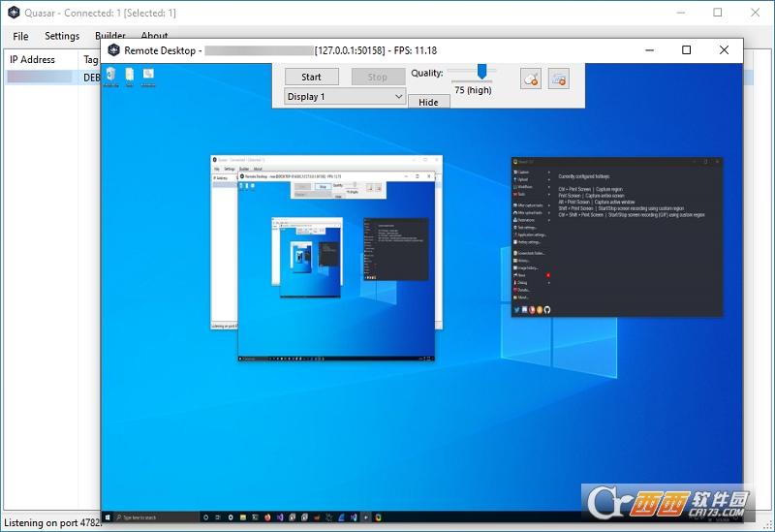Open the Builder menu in Quasar
775x532 pixels.
(109, 36)
